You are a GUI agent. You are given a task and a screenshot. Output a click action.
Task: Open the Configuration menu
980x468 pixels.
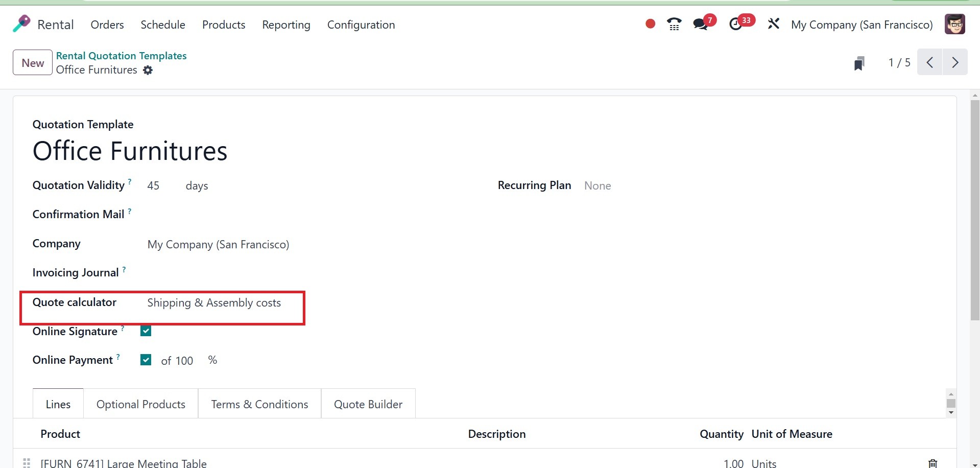(x=361, y=25)
